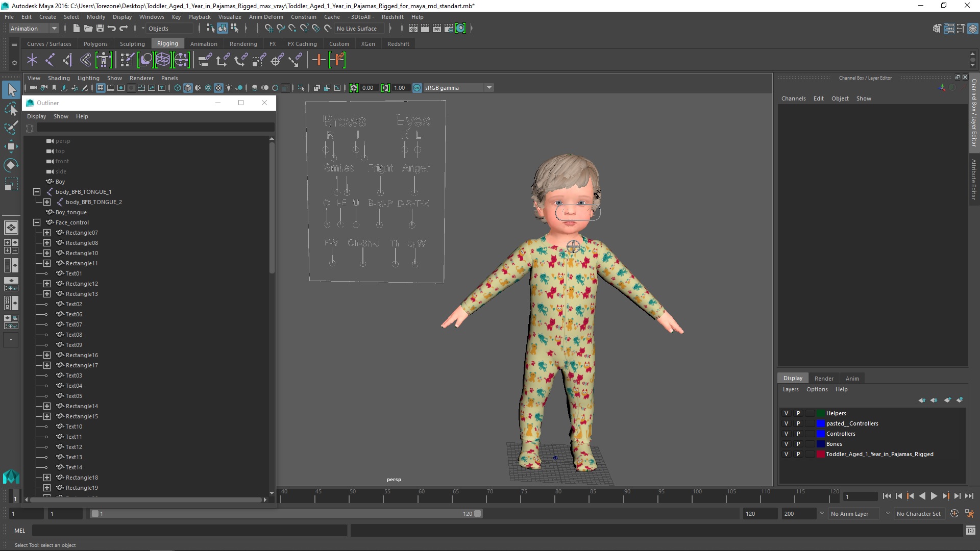Screen dimensions: 980x551
Task: Activate the Select tool in toolbox
Action: pos(11,90)
